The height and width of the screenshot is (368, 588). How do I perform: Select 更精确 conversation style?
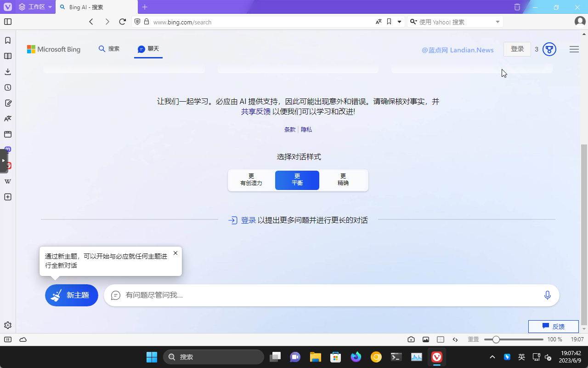click(x=343, y=180)
